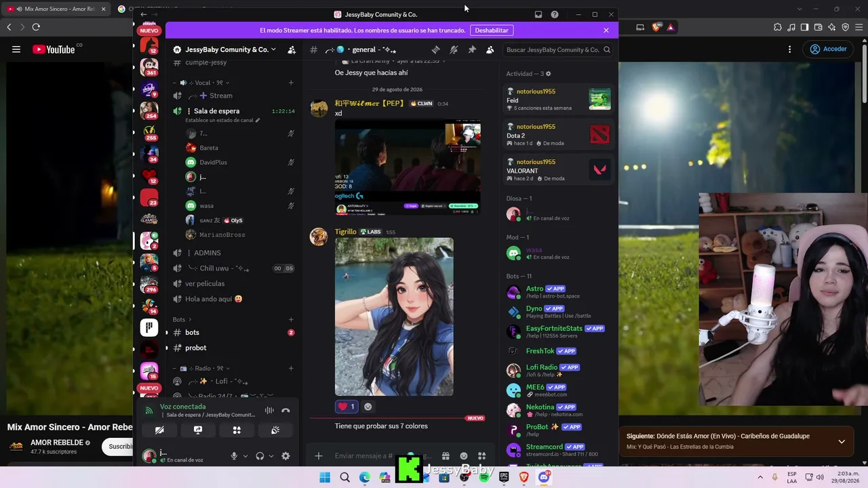Open the Lofi Radio bot profile

point(557,371)
